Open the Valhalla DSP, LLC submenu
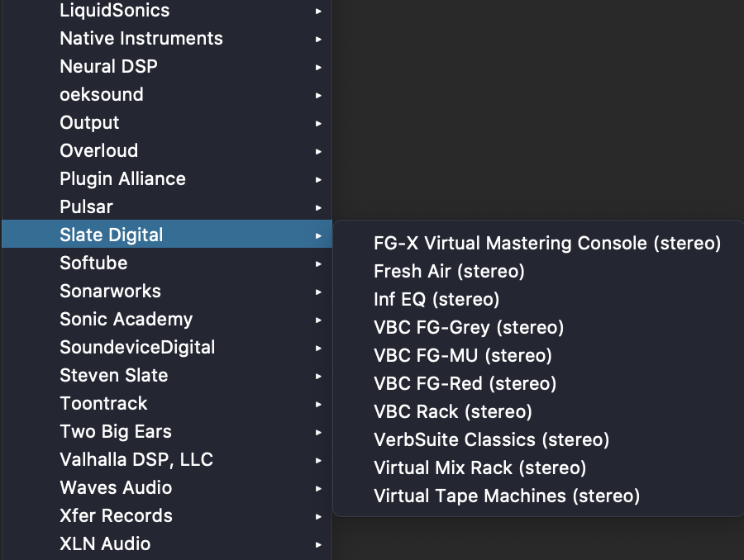Image resolution: width=744 pixels, height=560 pixels. coord(166,459)
